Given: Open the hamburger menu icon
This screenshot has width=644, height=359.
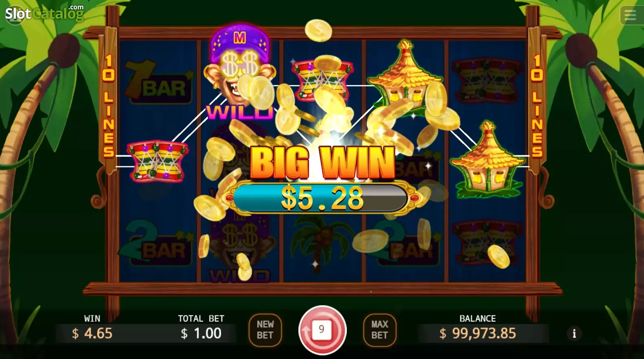Looking at the screenshot, I should [x=631, y=15].
